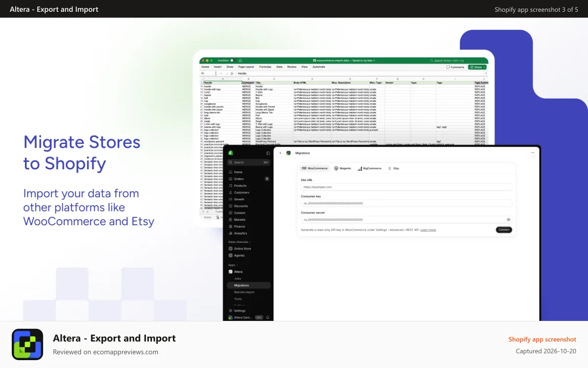Open Shopify Settings gear
This screenshot has width=588, height=368.
[230, 311]
